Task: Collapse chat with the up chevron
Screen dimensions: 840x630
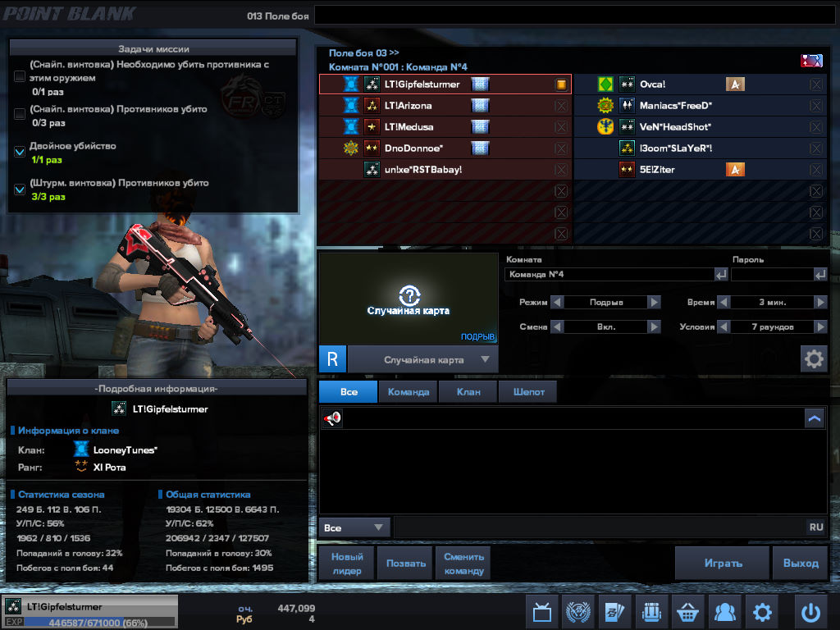Action: point(815,418)
